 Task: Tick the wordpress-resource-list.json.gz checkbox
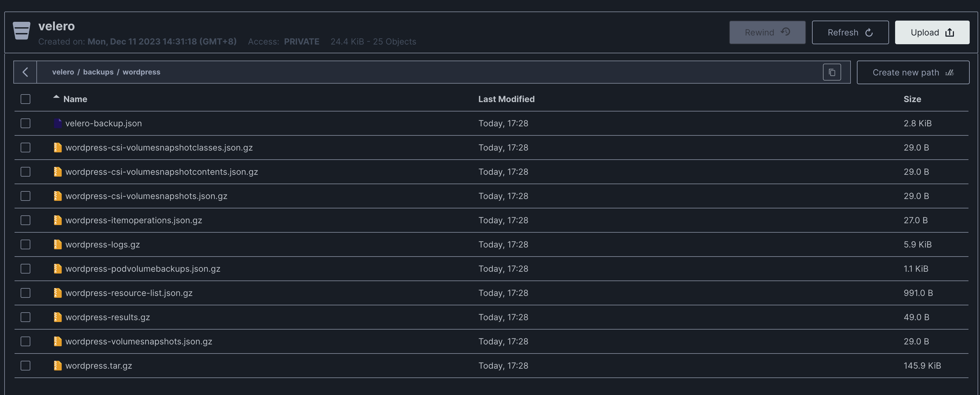tap(25, 293)
